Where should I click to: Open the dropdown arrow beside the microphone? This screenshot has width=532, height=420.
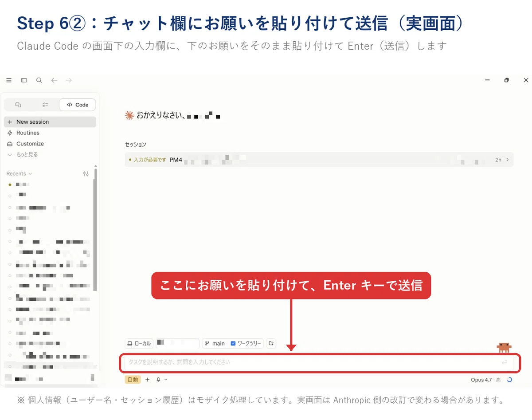(x=166, y=380)
